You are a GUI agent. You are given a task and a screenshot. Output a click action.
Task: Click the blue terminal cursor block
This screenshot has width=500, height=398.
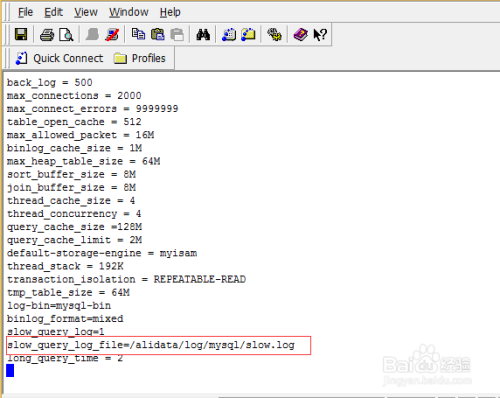(x=10, y=370)
